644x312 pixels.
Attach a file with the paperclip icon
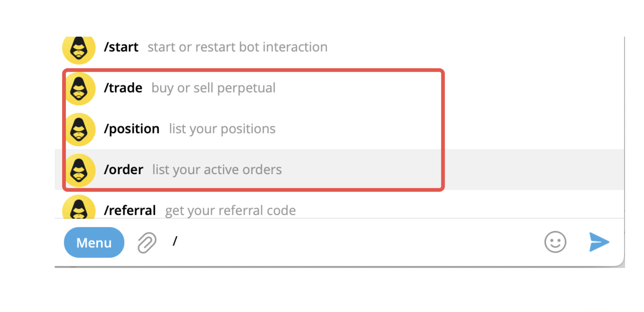tap(147, 242)
